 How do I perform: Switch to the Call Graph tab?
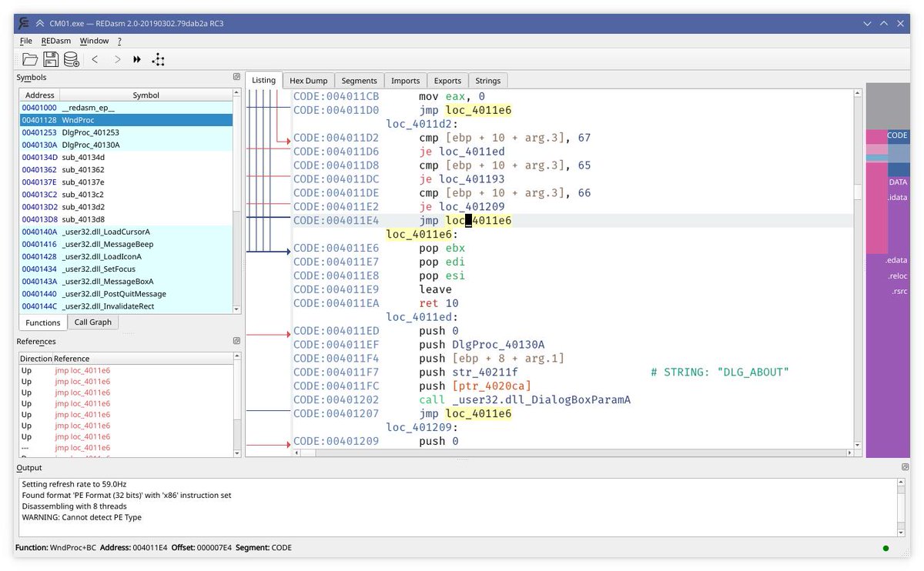click(x=92, y=322)
